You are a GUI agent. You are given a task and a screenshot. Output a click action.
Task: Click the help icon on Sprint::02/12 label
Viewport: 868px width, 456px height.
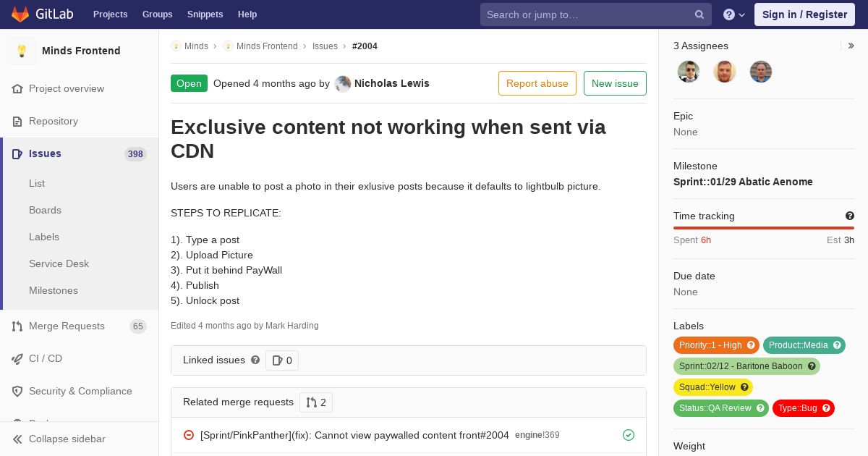coord(812,366)
